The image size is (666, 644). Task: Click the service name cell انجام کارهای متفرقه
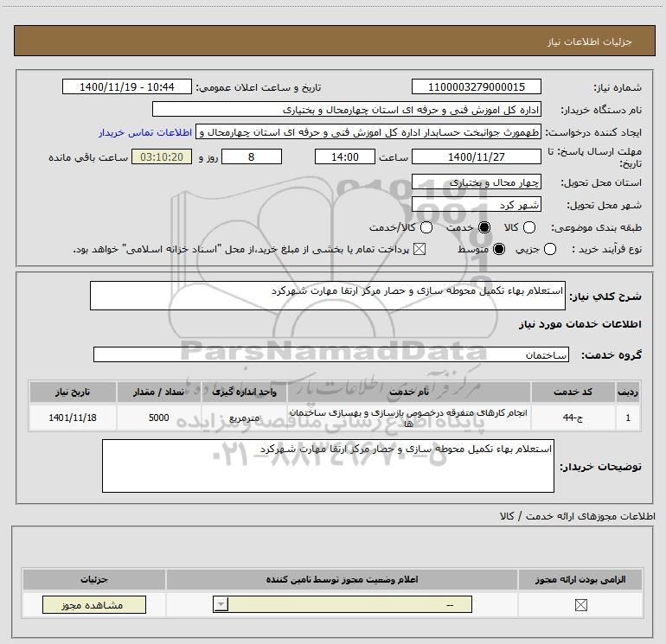408,418
